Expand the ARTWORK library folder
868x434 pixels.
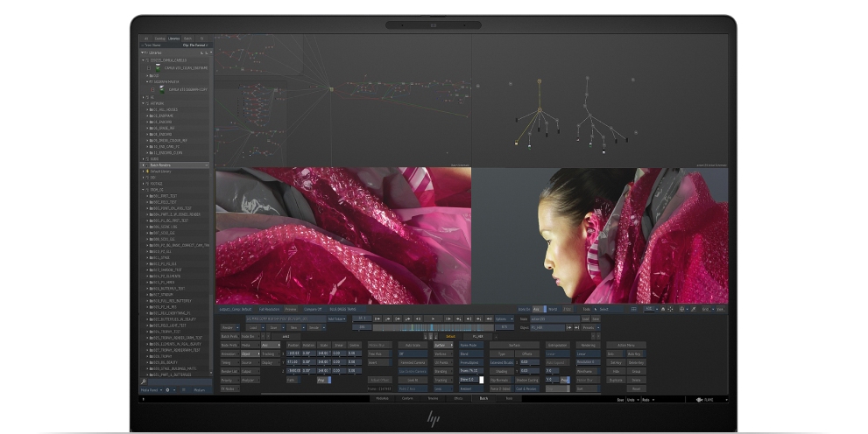144,103
